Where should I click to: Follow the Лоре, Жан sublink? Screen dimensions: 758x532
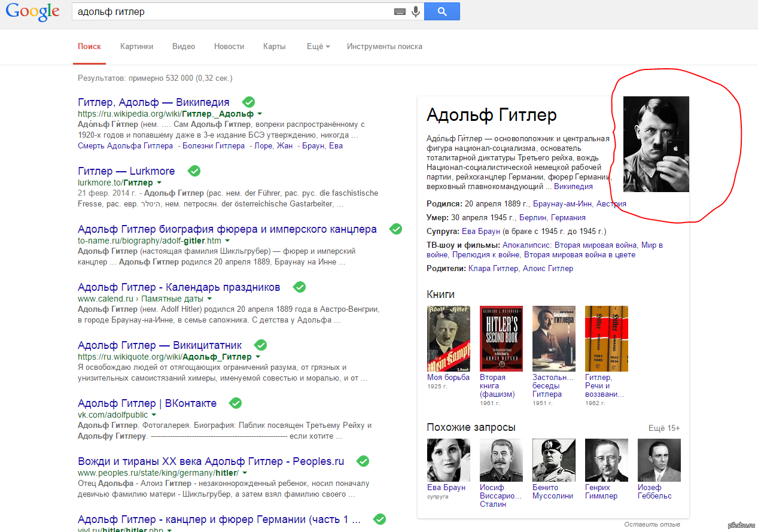click(273, 145)
